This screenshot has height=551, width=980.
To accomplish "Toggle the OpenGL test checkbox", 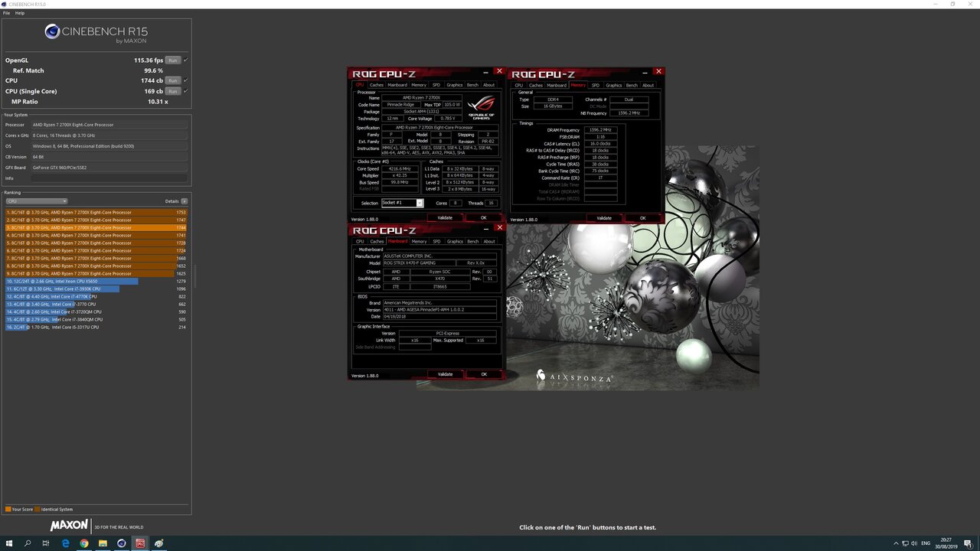I will pos(186,60).
